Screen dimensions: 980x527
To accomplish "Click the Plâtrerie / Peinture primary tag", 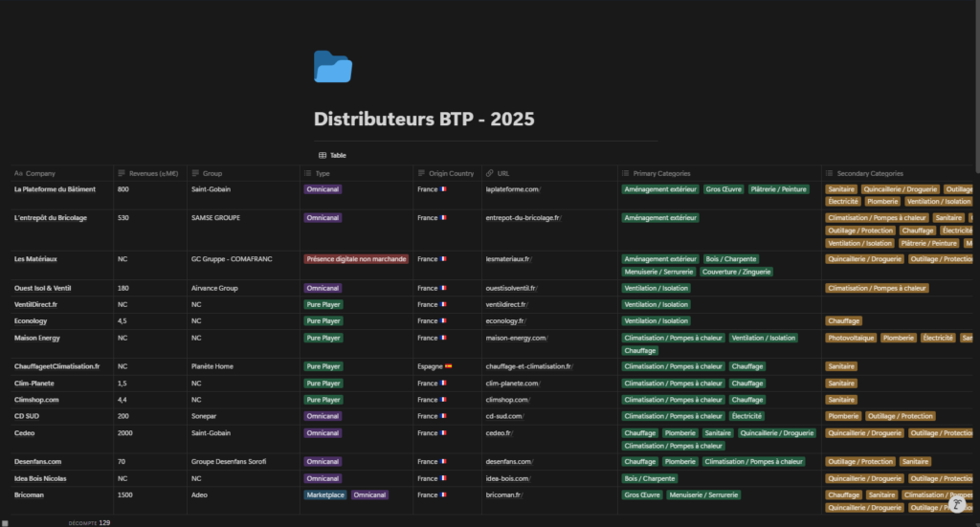I will pos(778,189).
